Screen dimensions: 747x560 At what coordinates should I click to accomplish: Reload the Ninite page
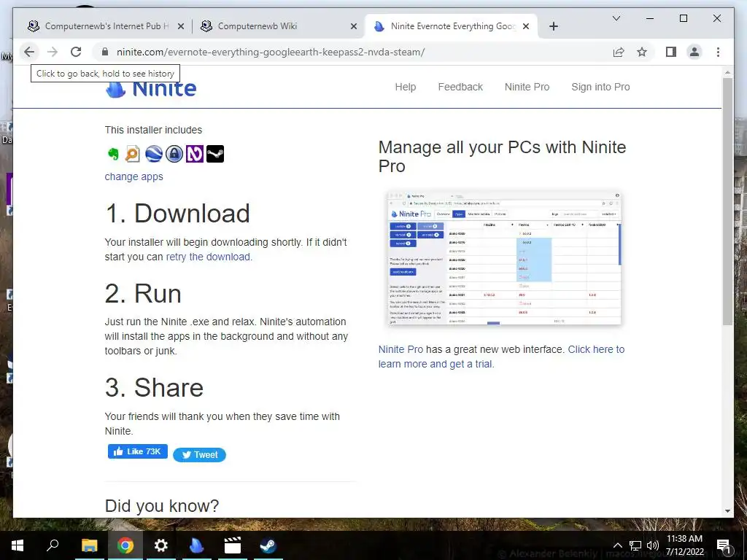tap(76, 52)
